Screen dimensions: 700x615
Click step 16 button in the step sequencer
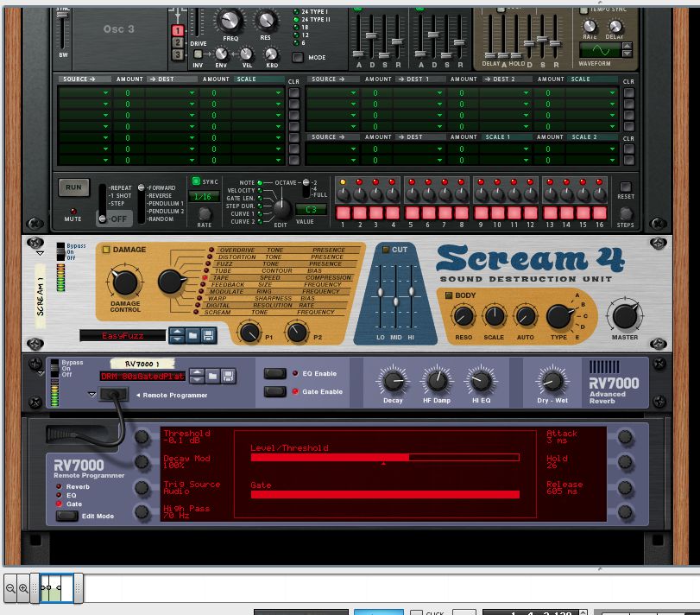point(599,212)
